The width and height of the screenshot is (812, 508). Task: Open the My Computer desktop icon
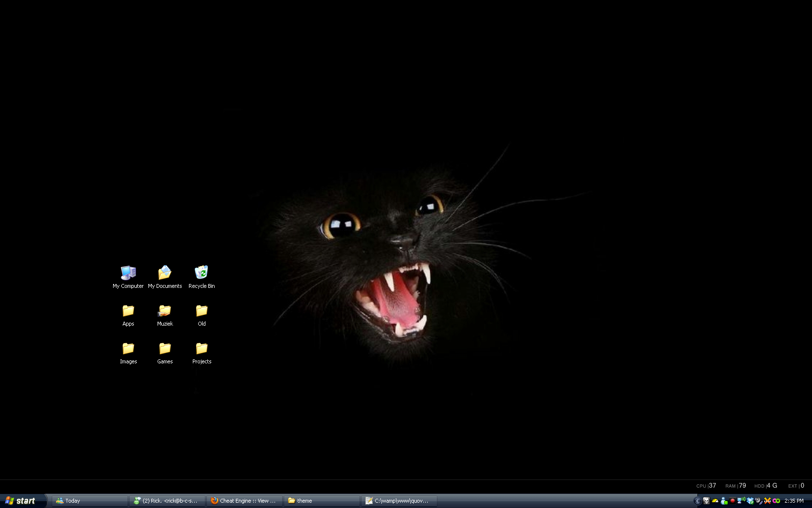[x=128, y=277]
